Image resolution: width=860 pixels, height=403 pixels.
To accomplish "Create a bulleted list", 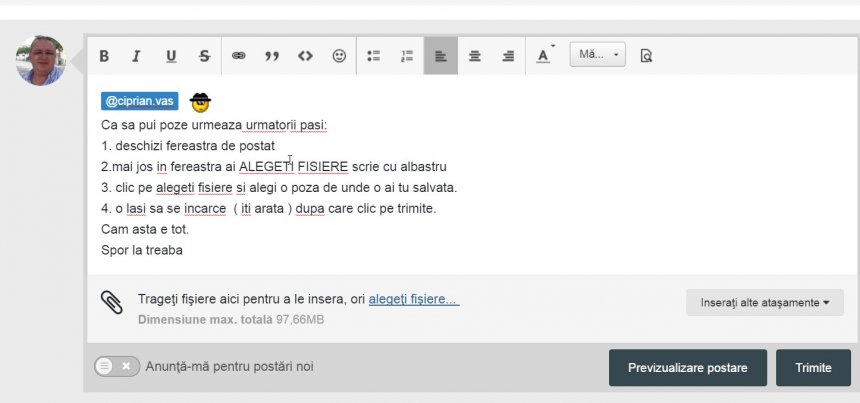I will click(x=373, y=56).
